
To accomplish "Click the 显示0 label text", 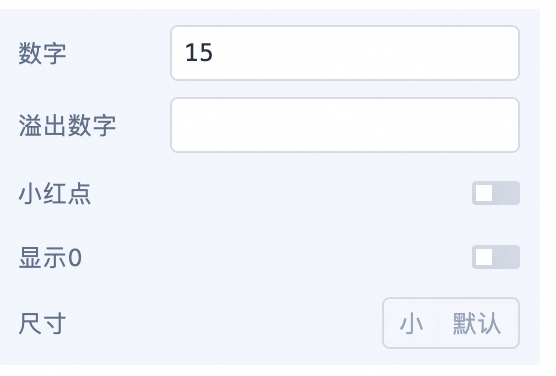I will click(50, 258).
